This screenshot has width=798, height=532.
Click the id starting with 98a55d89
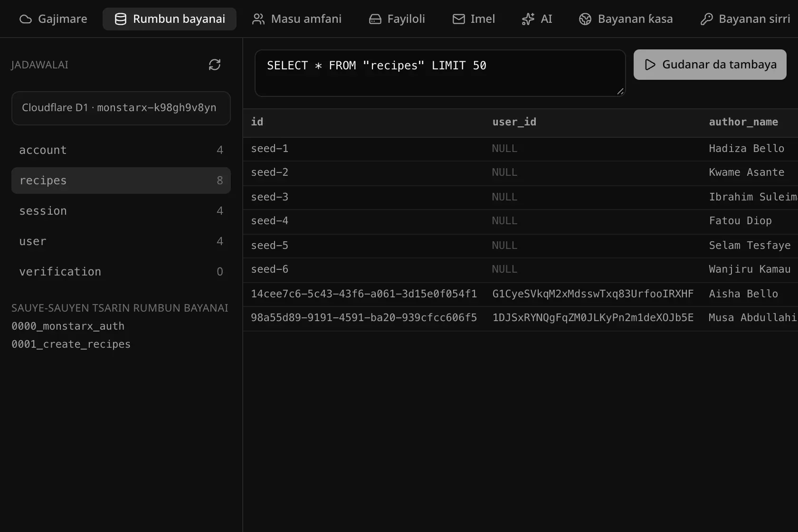coord(364,318)
